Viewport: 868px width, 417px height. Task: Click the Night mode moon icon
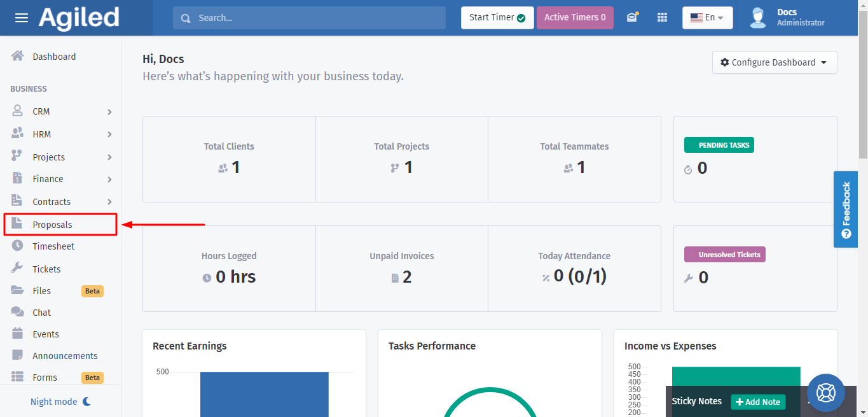point(86,402)
